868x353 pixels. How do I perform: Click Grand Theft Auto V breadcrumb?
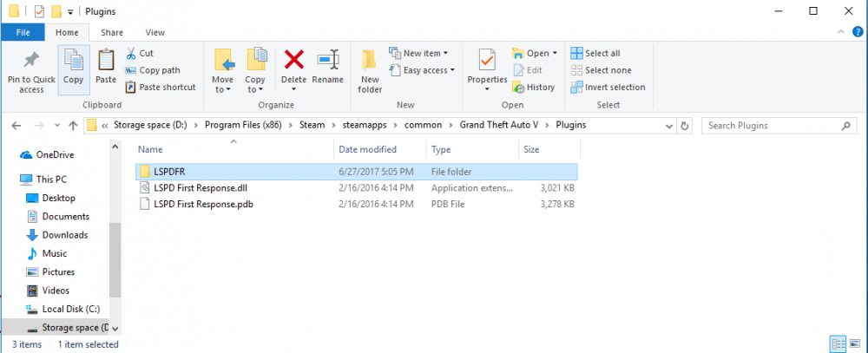tap(499, 125)
